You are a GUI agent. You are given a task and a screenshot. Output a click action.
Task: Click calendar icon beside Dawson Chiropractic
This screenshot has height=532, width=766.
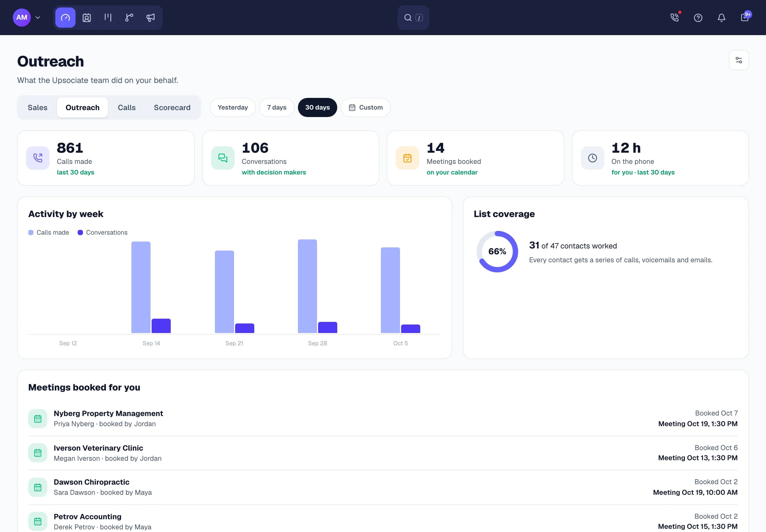[38, 487]
